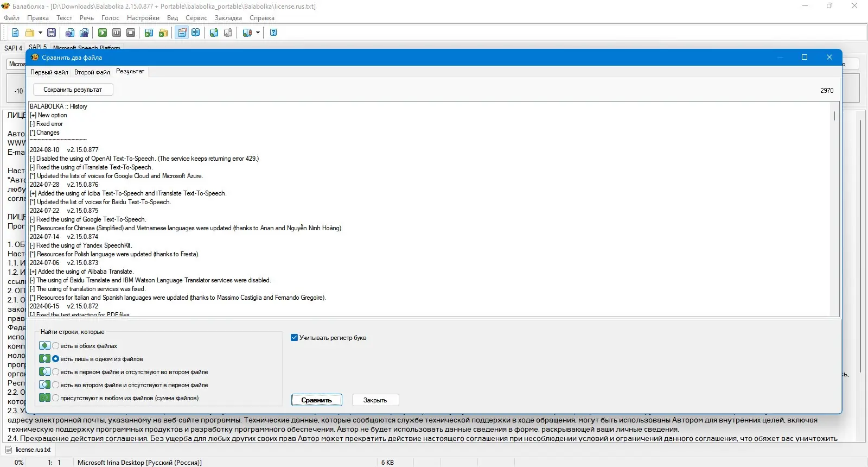This screenshot has width=868, height=467.
Task: Click the folder icon with green play arrow
Action: tap(163, 33)
